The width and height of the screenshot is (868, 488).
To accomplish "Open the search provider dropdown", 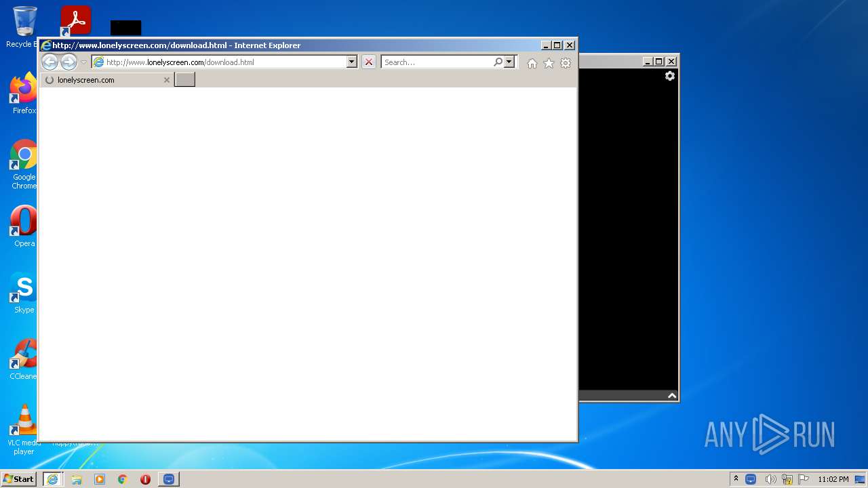I will (x=510, y=62).
